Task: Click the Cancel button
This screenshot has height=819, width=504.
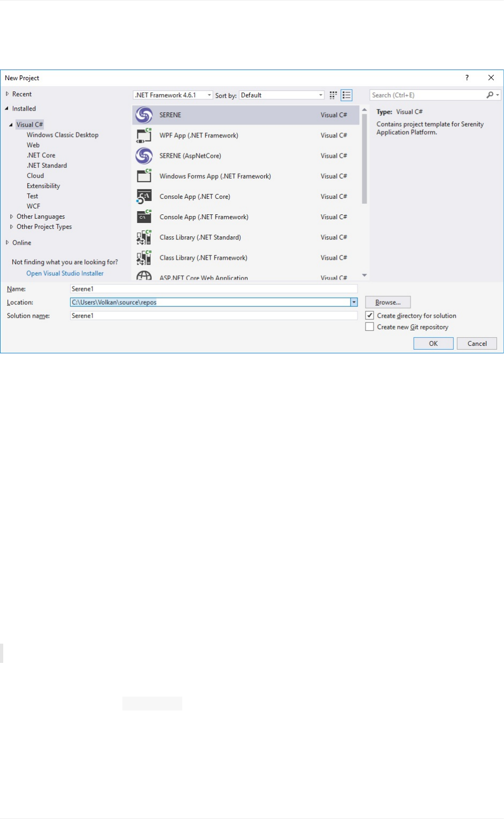Action: (x=477, y=343)
